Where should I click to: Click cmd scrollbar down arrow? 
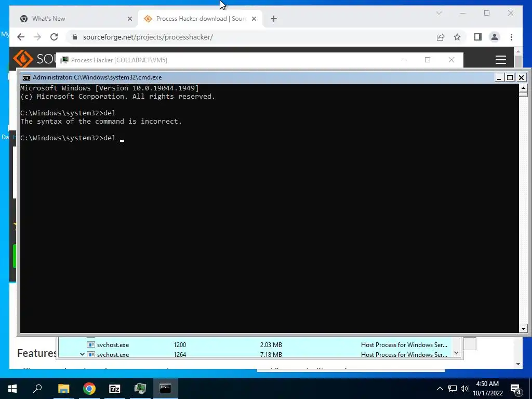pos(523,328)
